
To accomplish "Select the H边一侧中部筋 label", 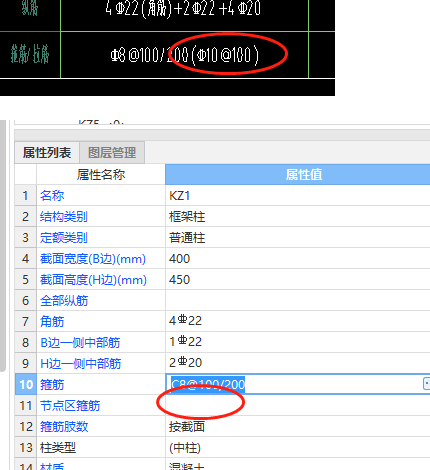I will (80, 364).
